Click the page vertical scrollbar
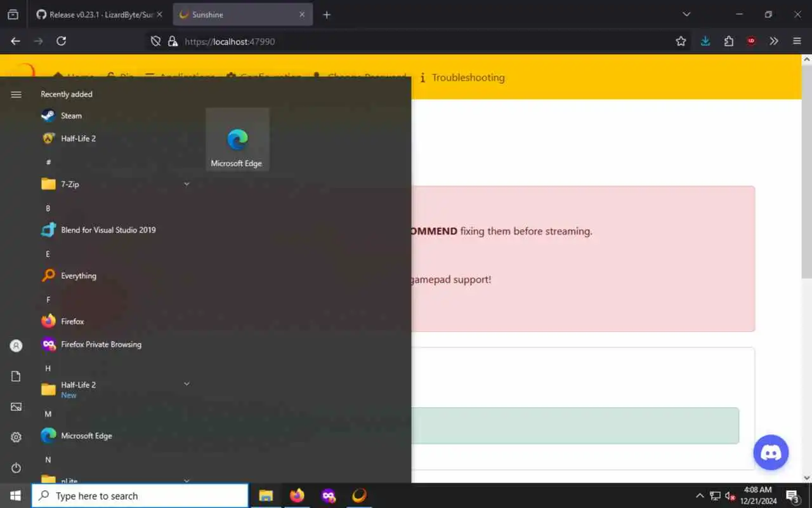 (806, 171)
